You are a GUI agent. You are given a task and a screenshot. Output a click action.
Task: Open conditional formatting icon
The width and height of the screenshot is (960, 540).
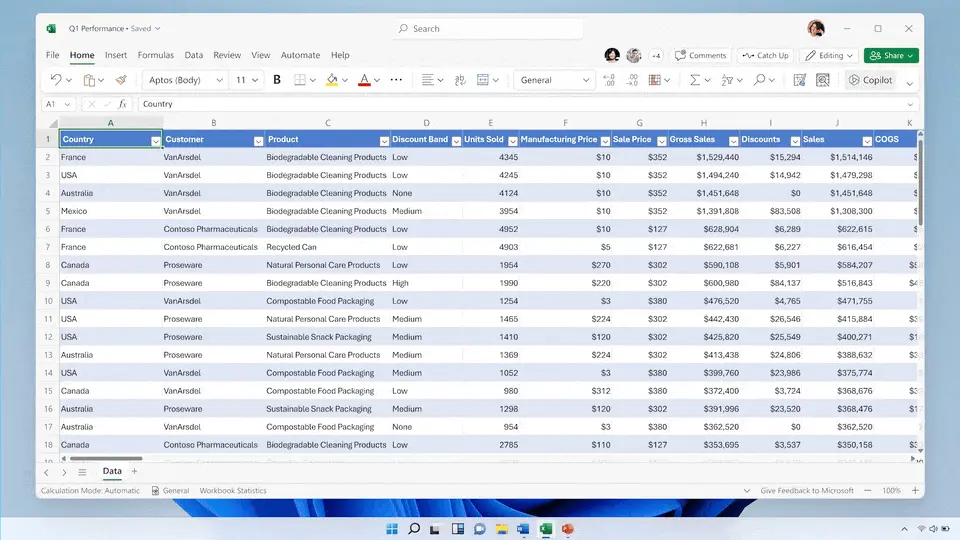[x=654, y=80]
